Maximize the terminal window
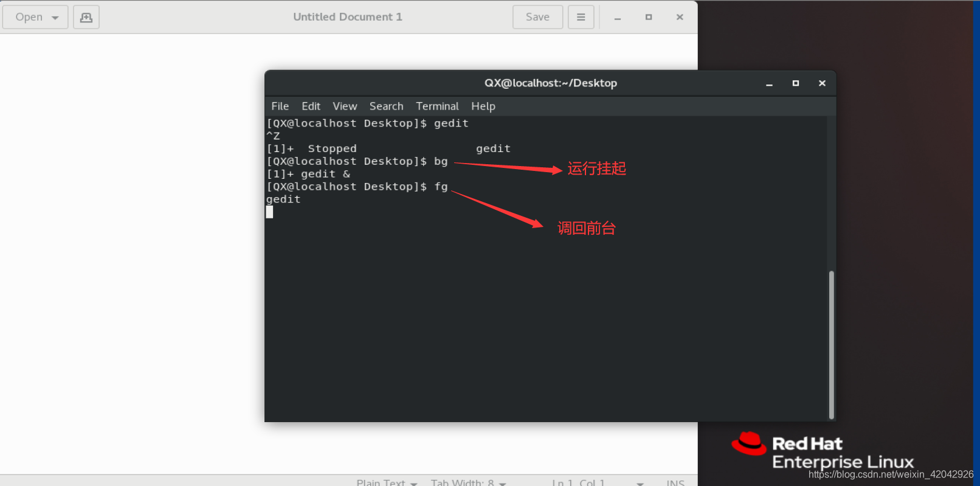Viewport: 980px width, 486px height. [795, 83]
